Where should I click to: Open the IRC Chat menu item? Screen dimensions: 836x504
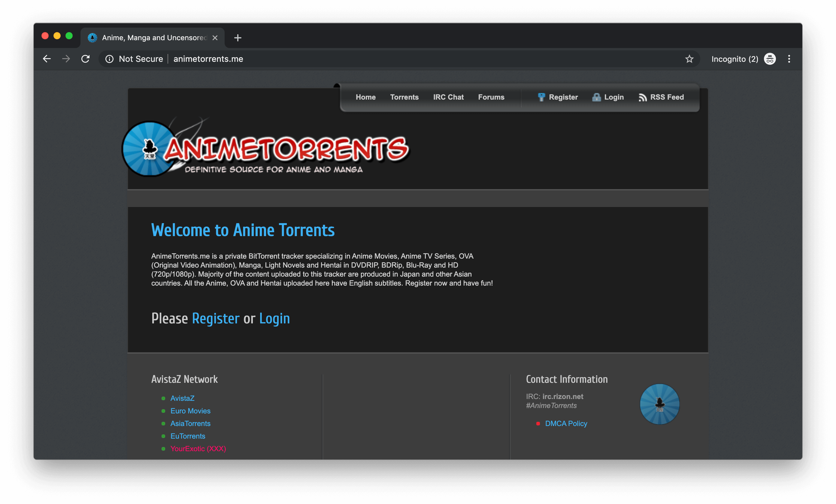448,97
